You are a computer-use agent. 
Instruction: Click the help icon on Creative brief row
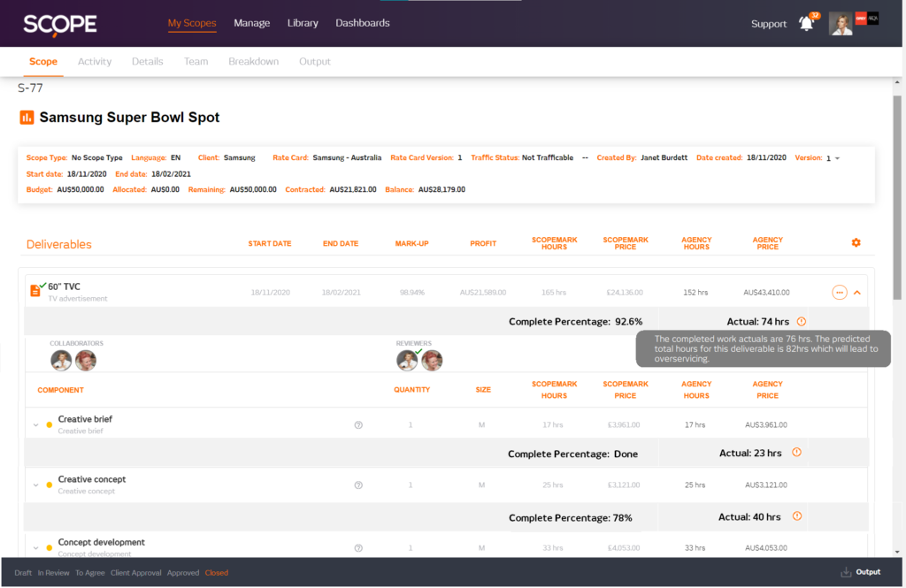358,425
